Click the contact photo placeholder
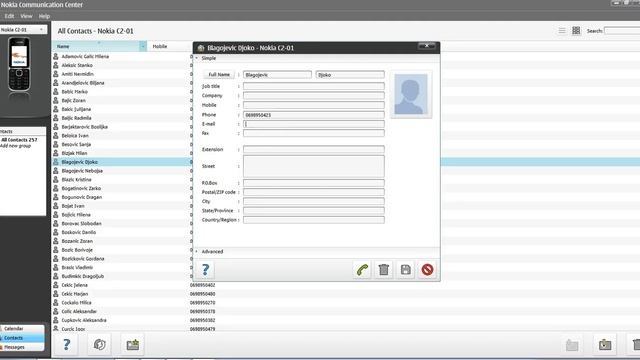This screenshot has height=360, width=640. click(411, 94)
